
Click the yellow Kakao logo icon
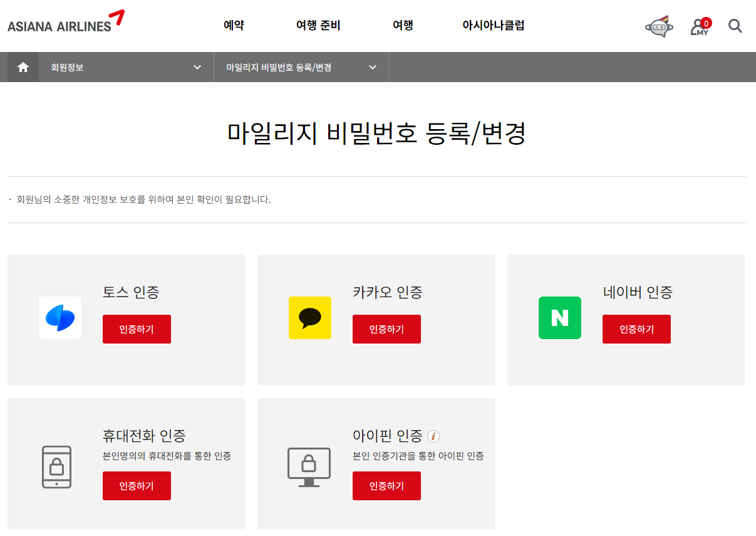[310, 318]
